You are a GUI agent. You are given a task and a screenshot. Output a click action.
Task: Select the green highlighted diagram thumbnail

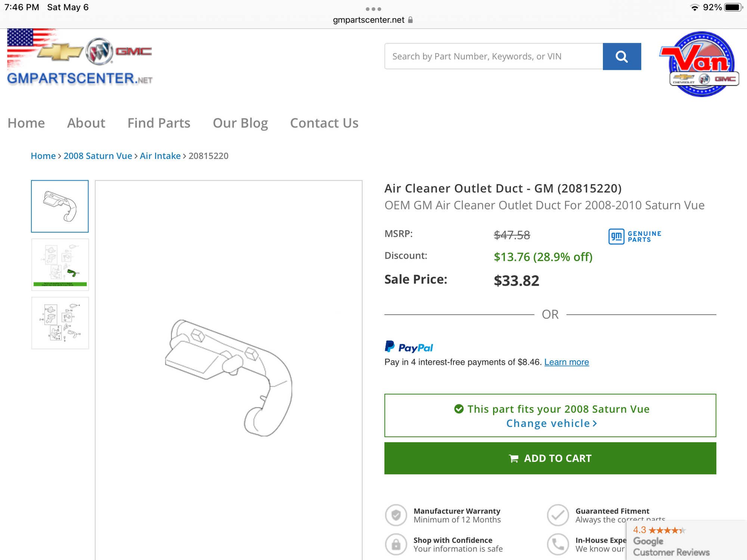click(x=60, y=265)
